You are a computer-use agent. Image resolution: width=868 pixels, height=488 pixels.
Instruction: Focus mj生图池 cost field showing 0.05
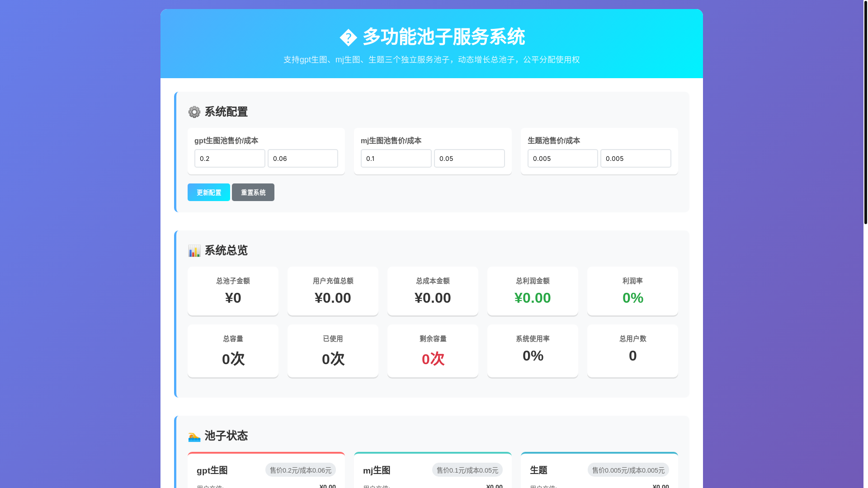pyautogui.click(x=469, y=159)
